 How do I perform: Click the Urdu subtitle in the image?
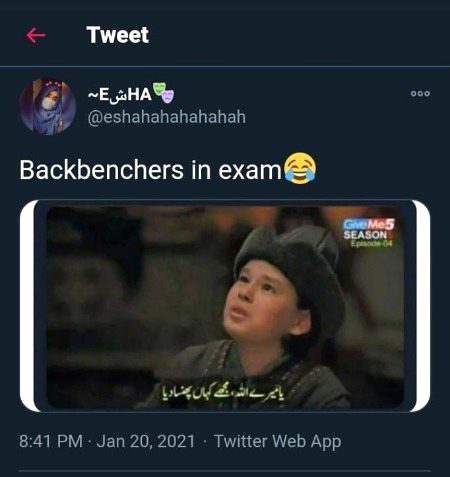(223, 394)
